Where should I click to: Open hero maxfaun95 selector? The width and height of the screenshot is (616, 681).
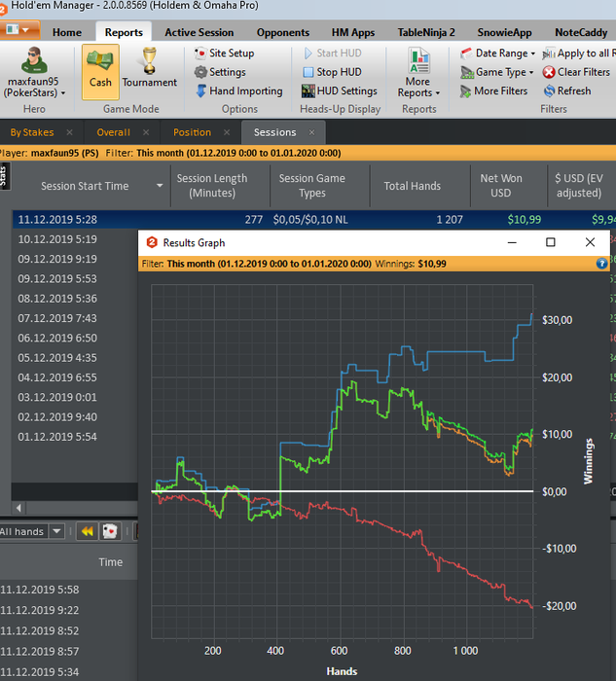(34, 73)
